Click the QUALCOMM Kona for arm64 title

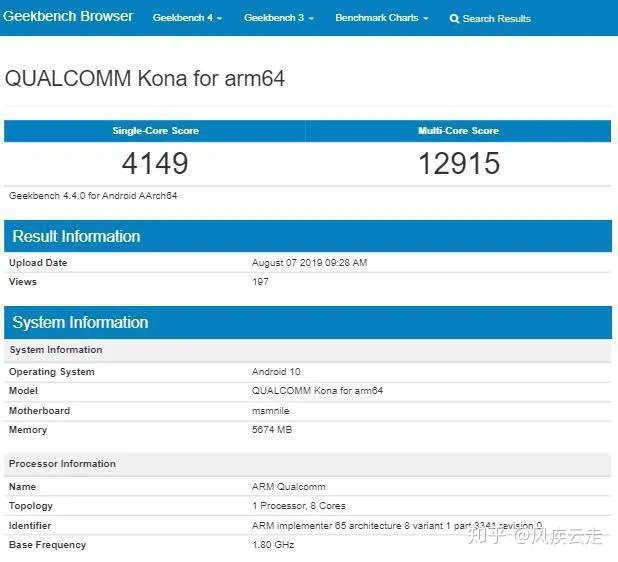pyautogui.click(x=145, y=79)
